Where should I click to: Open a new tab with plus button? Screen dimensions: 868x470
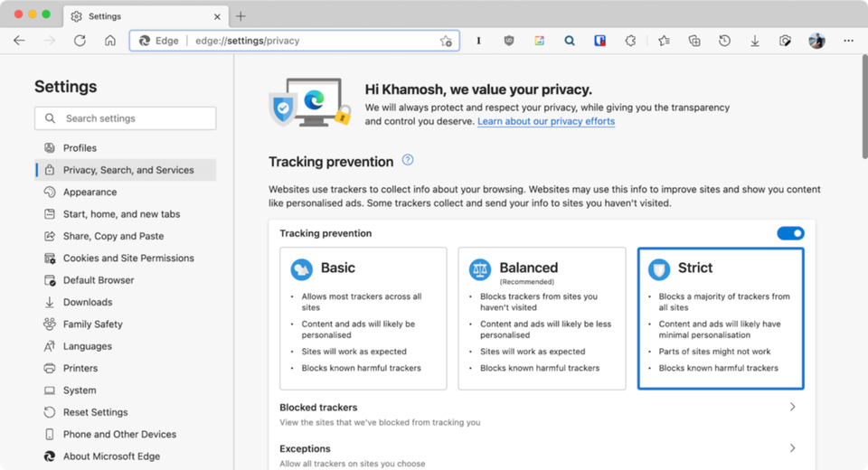241,16
